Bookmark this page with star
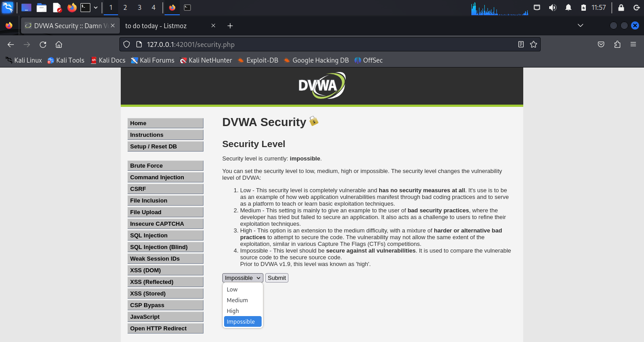This screenshot has width=644, height=342. (533, 44)
